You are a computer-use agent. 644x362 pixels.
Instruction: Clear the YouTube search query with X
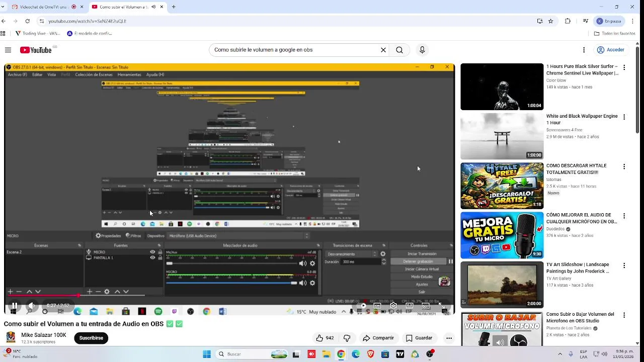[383, 50]
